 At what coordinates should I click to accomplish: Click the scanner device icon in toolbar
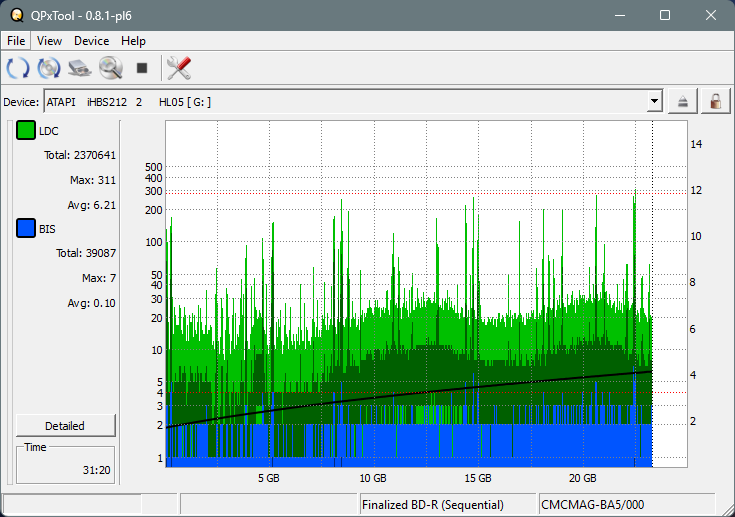coord(80,68)
